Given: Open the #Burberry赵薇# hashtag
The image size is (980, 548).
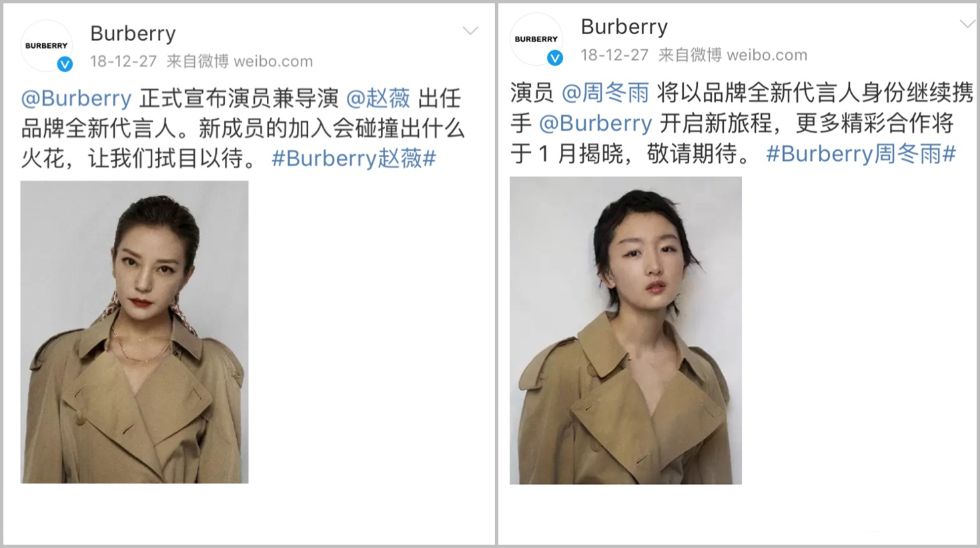Looking at the screenshot, I should [x=354, y=158].
